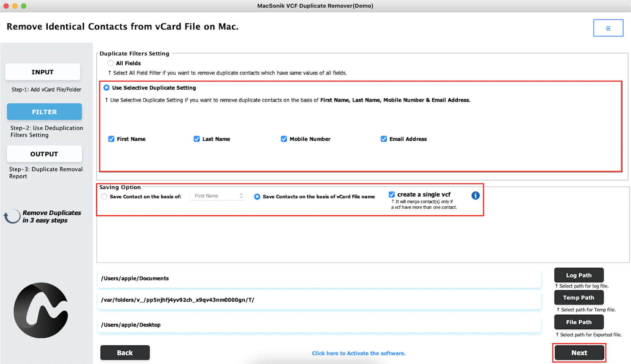Click the Select All Field Filter description
Viewport: 631px width, 364px height.
[228, 73]
